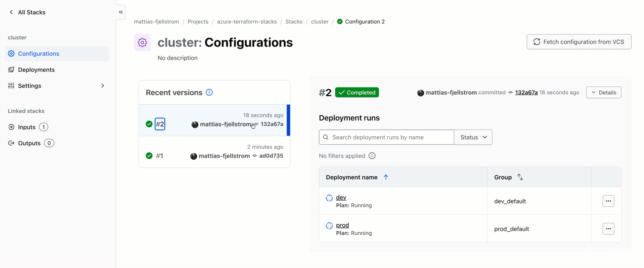Expand the Details dropdown for version #2
Image resolution: width=644 pixels, height=268 pixels.
(603, 92)
